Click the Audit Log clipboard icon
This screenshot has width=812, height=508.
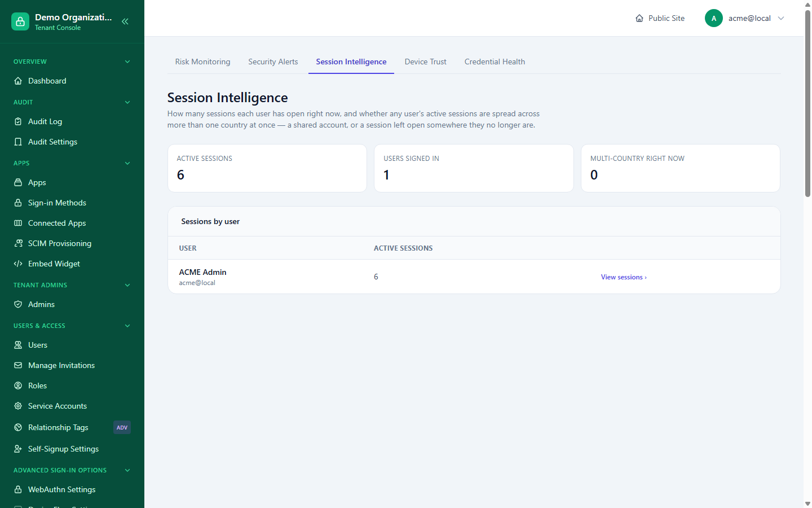[x=18, y=121]
